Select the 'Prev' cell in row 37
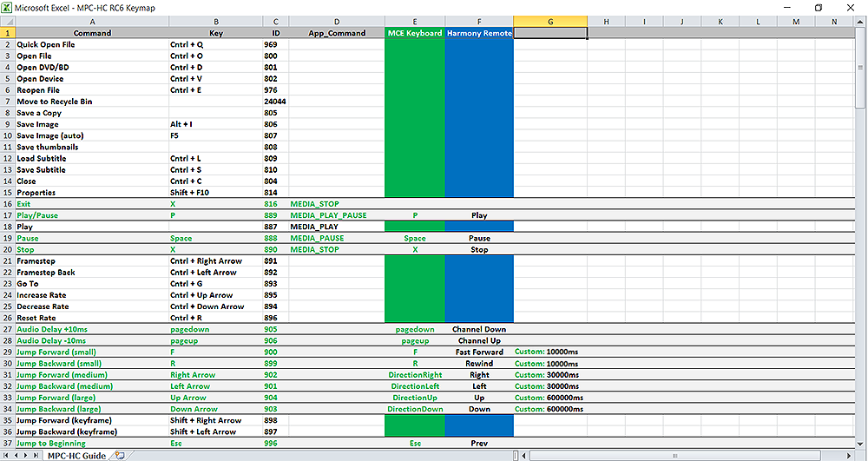This screenshot has height=461, width=868. 479,444
